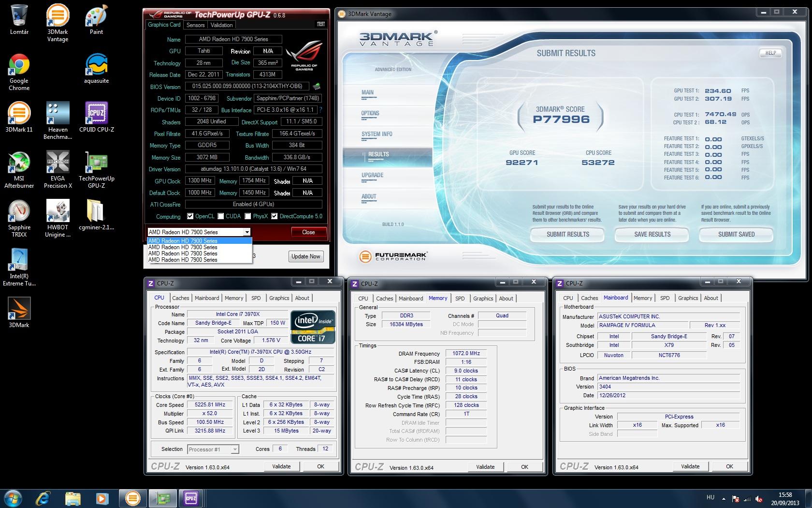The image size is (812, 508).
Task: Click the BIOS Version field in GPU-Z
Action: 247,87
